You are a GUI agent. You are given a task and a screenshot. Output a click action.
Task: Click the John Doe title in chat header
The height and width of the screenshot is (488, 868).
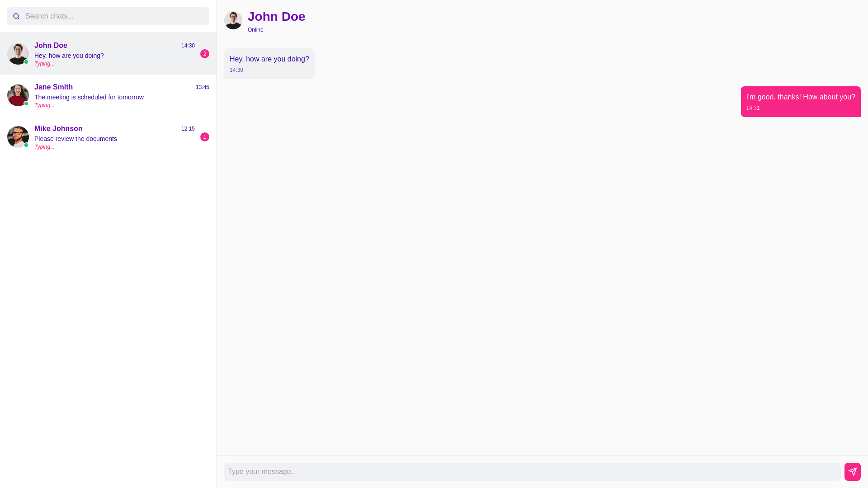click(x=276, y=17)
